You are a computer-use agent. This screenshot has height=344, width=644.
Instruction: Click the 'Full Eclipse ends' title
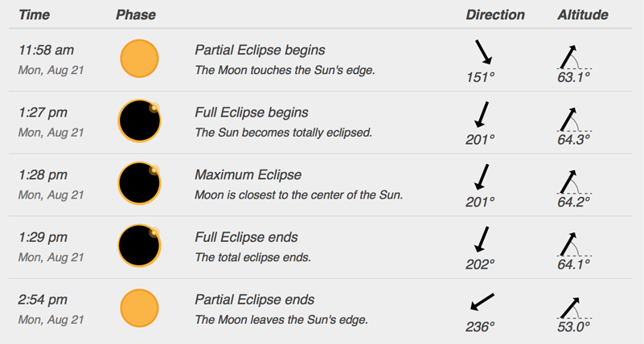pos(246,237)
